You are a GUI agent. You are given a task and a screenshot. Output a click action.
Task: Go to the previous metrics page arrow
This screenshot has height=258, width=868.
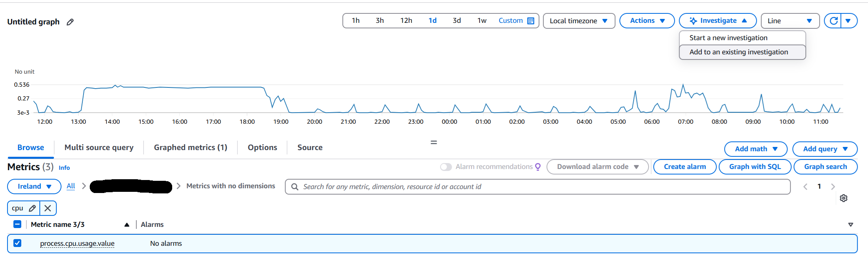coord(805,187)
